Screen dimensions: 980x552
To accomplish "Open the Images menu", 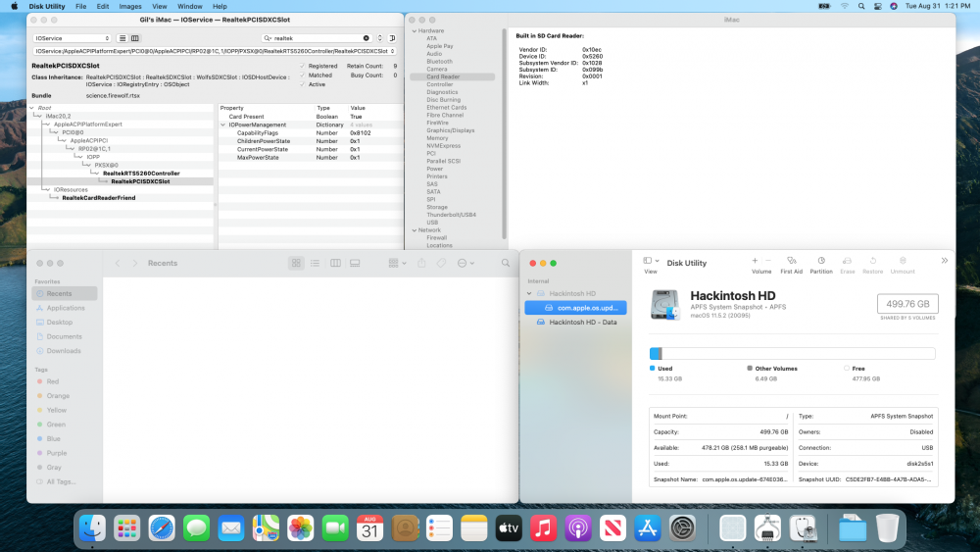I will coord(130,6).
